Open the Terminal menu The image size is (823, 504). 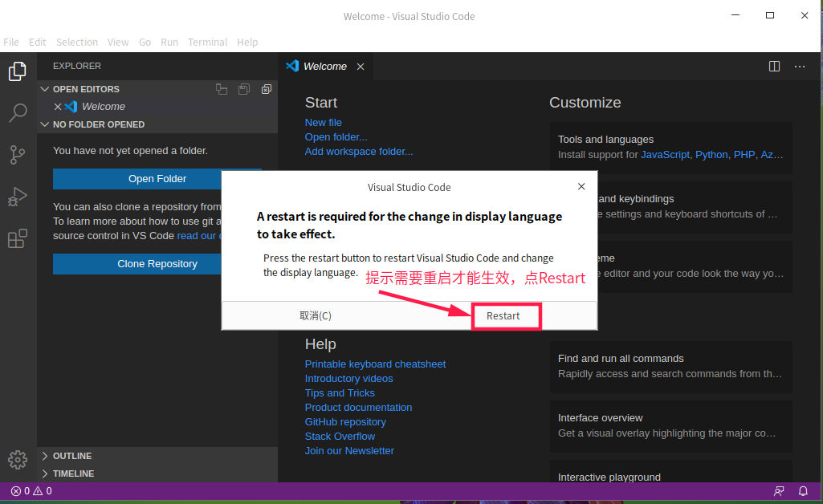pos(207,42)
